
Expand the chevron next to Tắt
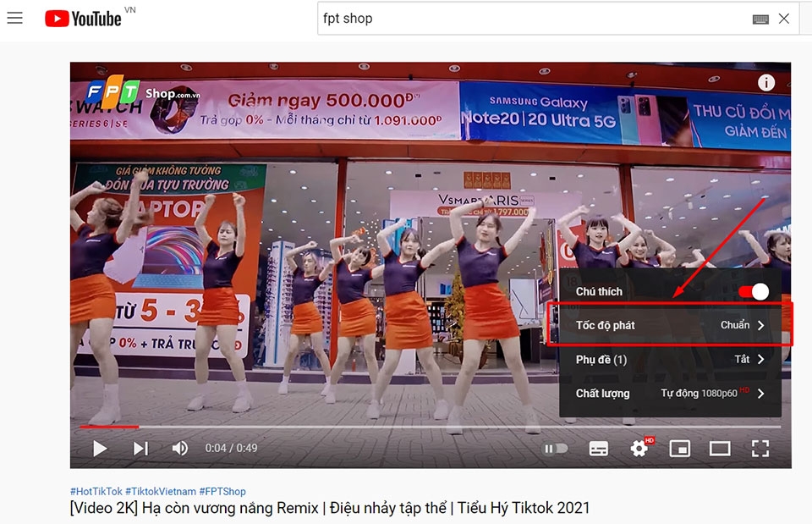760,359
